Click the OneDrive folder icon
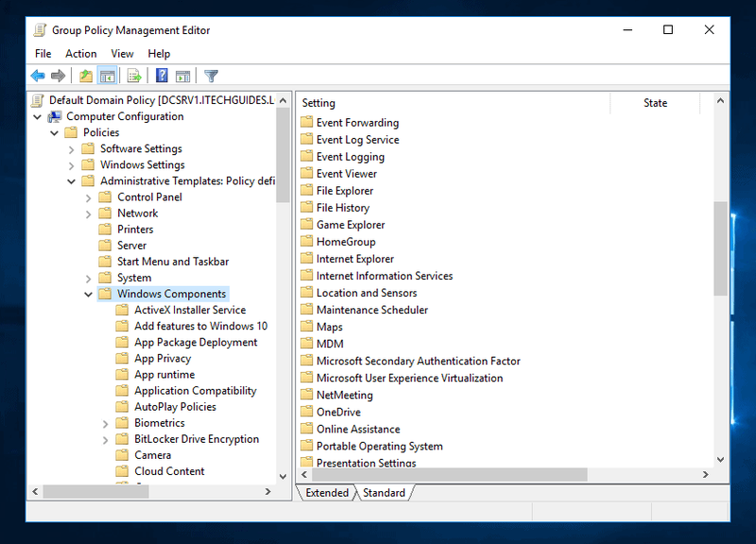 tap(306, 412)
